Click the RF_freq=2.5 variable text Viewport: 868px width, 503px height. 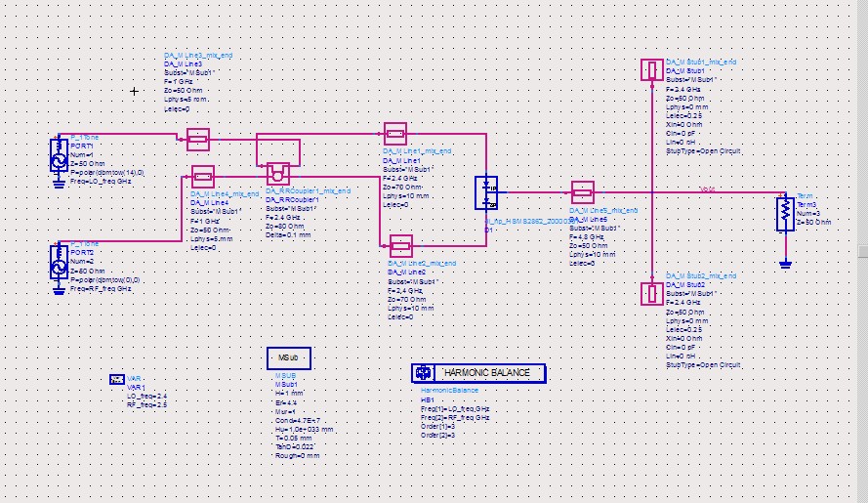(146, 405)
